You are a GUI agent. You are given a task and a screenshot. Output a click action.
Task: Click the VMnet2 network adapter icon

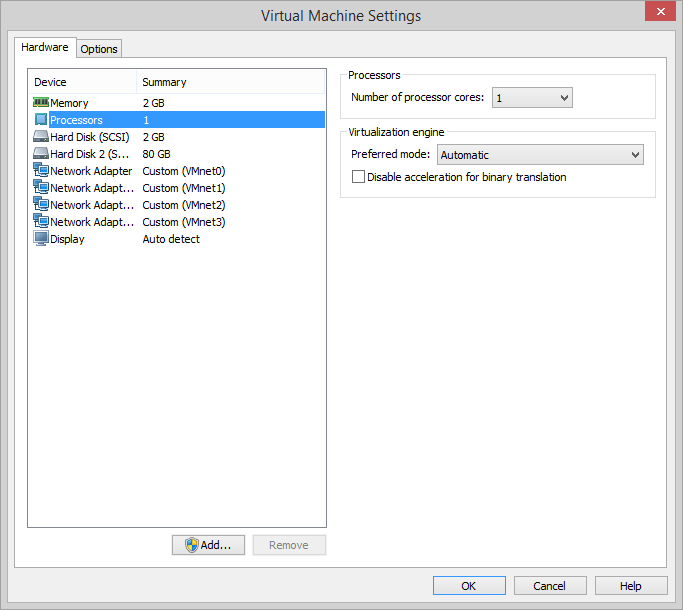[x=41, y=204]
